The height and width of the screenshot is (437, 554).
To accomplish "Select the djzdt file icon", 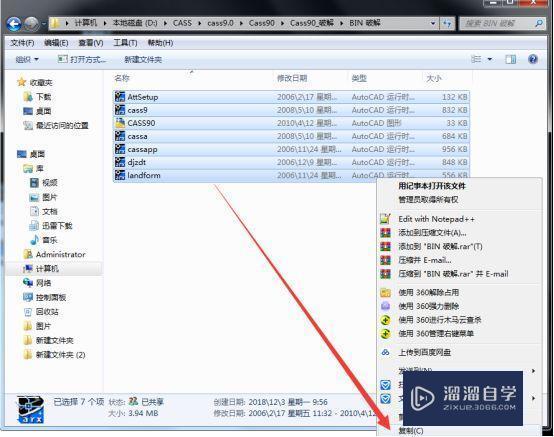I will pos(120,162).
